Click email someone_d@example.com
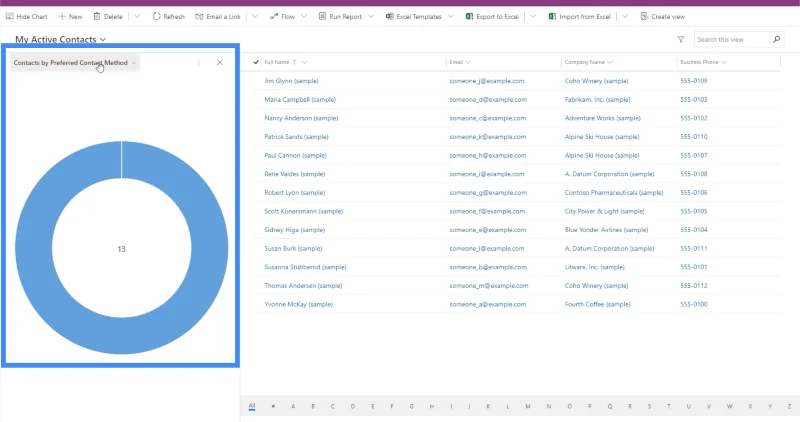Viewport: 800px width, 422px height. pos(488,100)
